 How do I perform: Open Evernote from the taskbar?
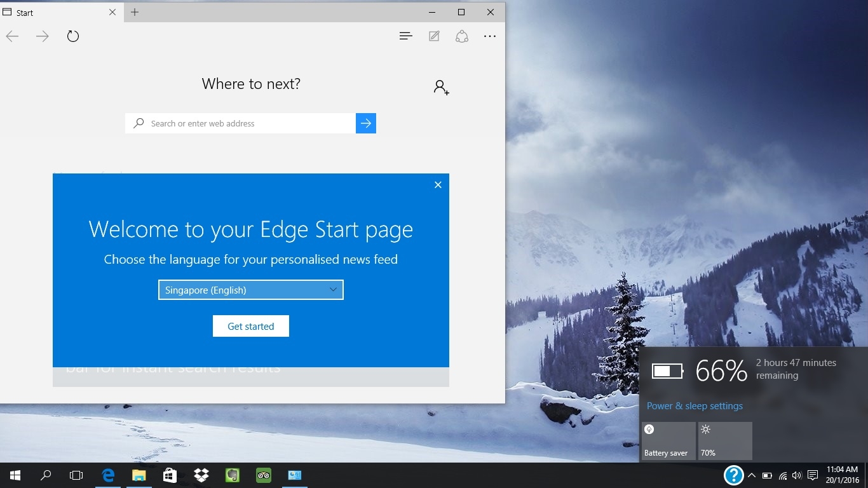point(233,475)
